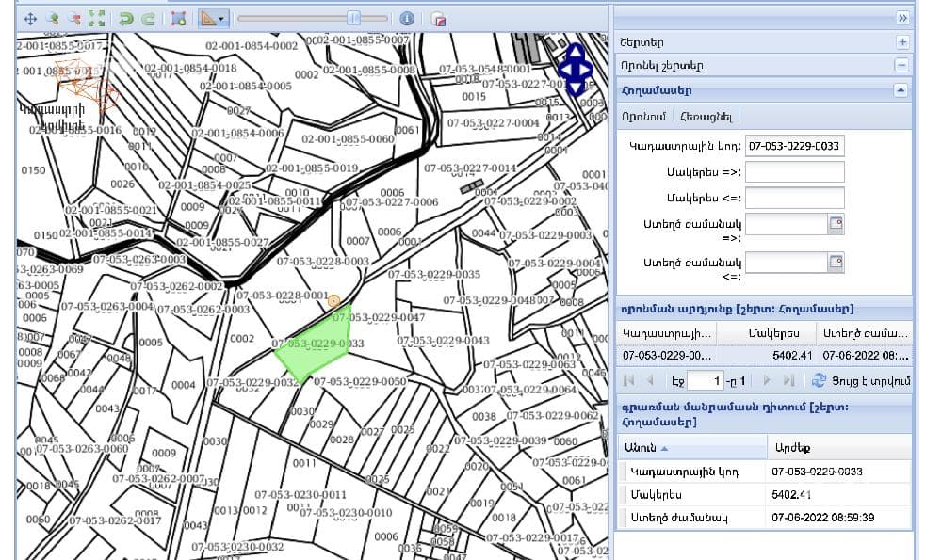The image size is (942, 560).
Task: Refresh the search results list
Action: coord(819,380)
